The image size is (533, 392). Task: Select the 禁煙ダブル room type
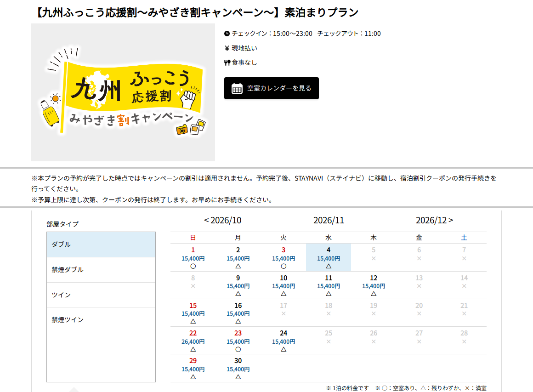(101, 270)
